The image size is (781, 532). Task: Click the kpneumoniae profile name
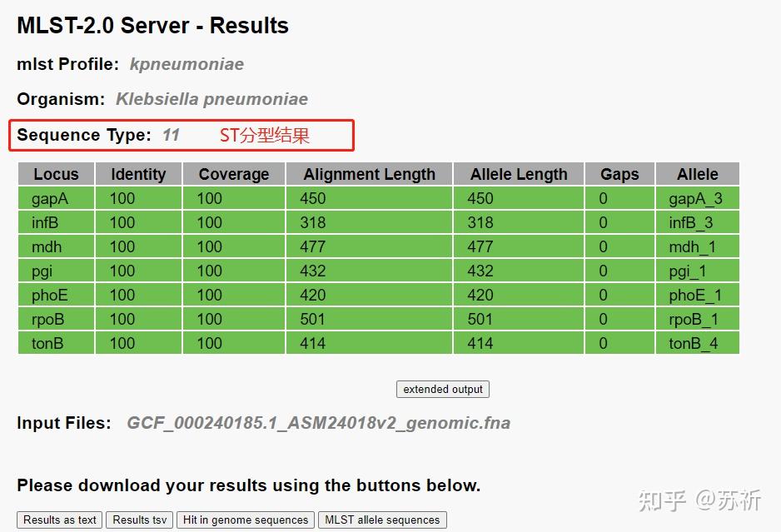click(x=187, y=64)
